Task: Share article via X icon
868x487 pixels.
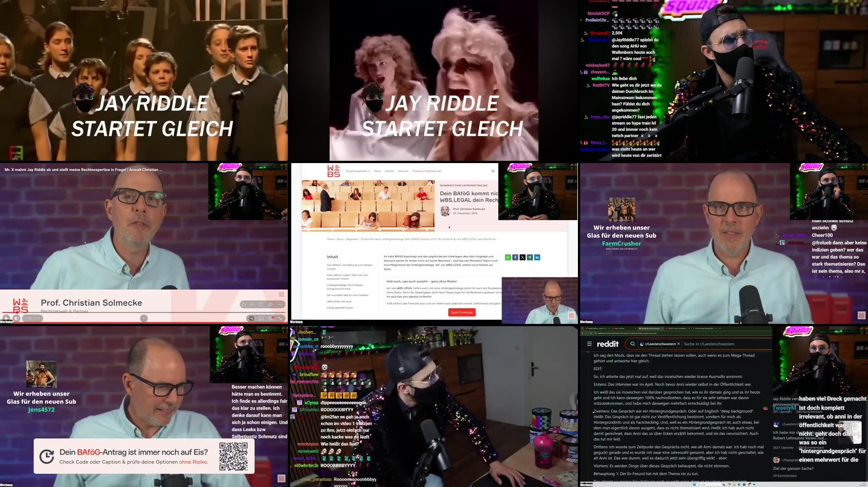Action: [x=523, y=257]
